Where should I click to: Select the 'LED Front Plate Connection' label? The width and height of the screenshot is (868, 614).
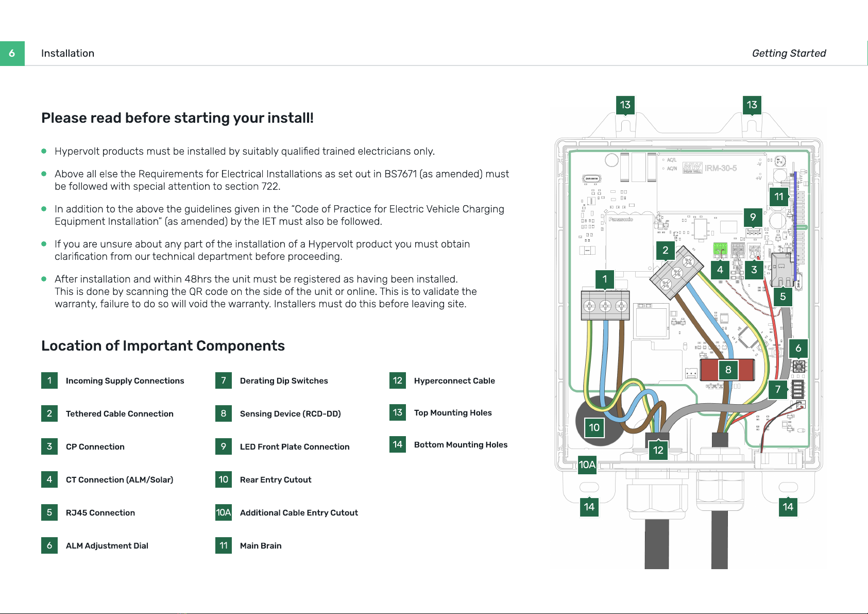[295, 446]
